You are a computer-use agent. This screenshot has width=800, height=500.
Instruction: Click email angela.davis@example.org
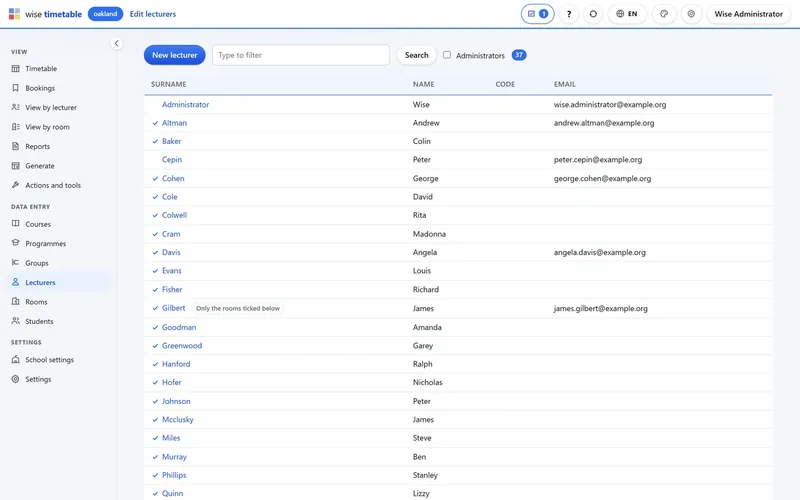tap(599, 253)
